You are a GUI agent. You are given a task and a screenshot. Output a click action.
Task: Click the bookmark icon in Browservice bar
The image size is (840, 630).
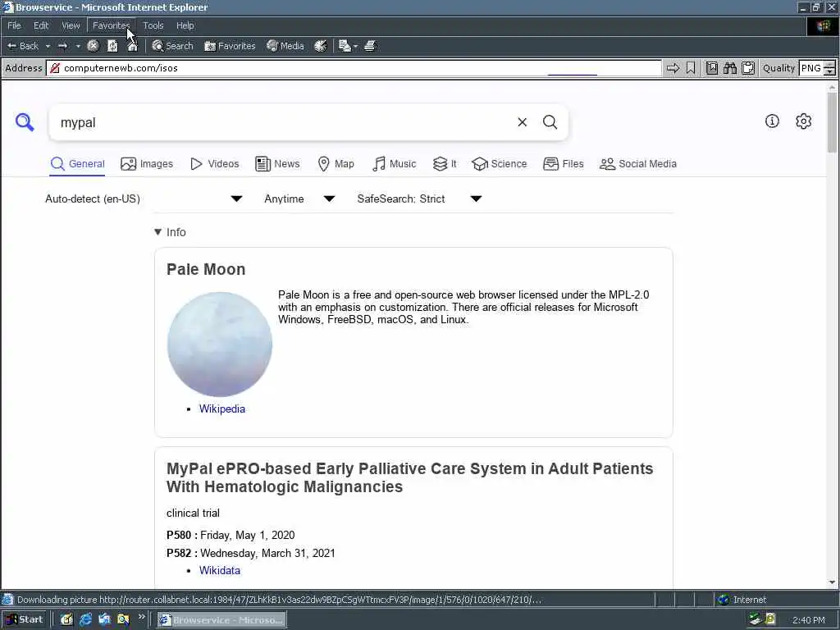coord(691,68)
